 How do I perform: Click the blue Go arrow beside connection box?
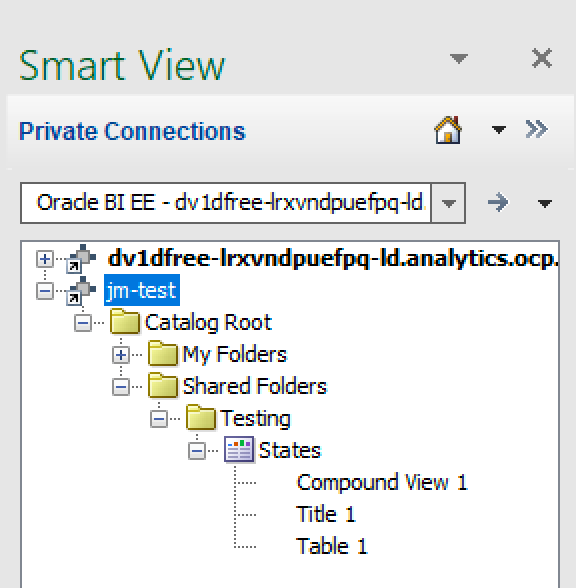[498, 203]
